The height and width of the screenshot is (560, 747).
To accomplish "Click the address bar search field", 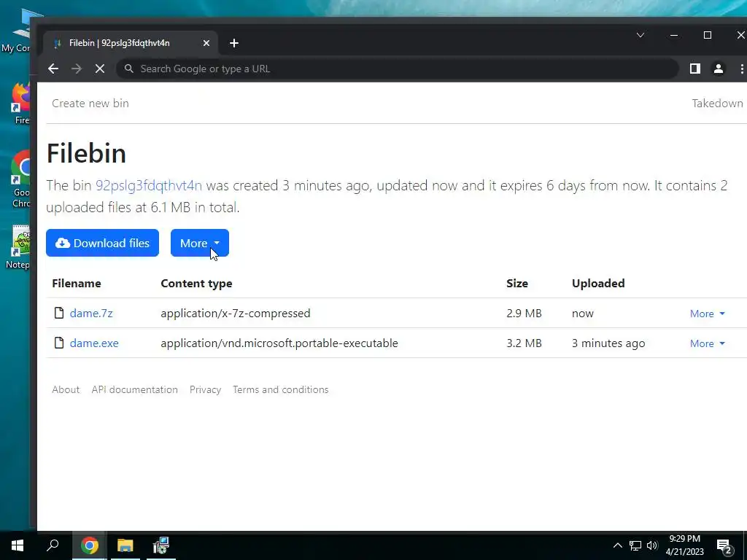I will point(398,69).
